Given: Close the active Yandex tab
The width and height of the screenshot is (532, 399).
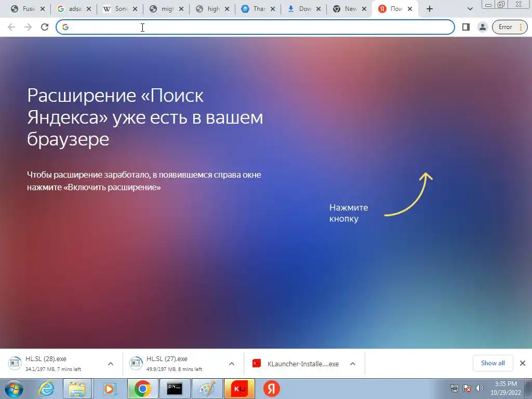Looking at the screenshot, I should tap(410, 9).
